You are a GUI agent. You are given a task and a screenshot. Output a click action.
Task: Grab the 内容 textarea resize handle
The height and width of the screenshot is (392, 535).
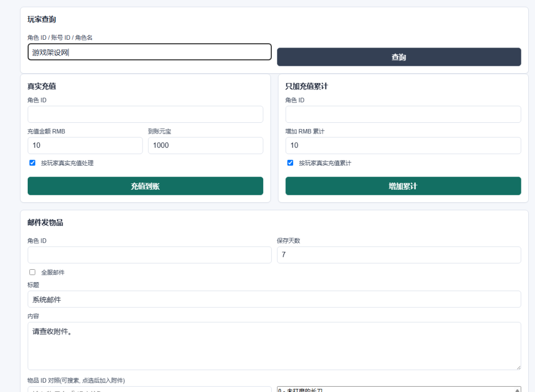click(518, 367)
